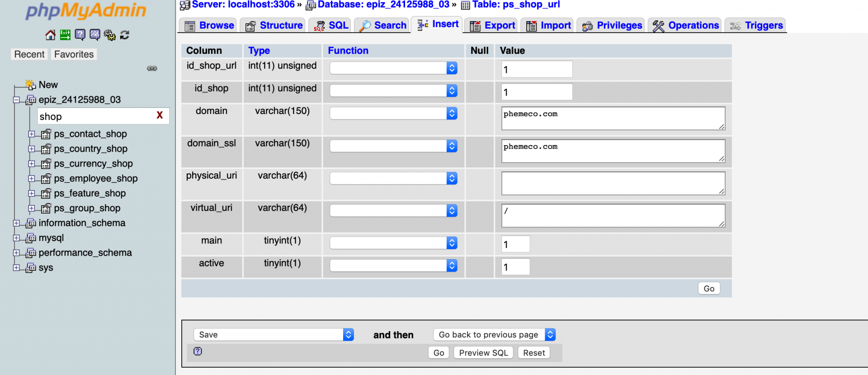Open the Operations tab

[x=686, y=25]
